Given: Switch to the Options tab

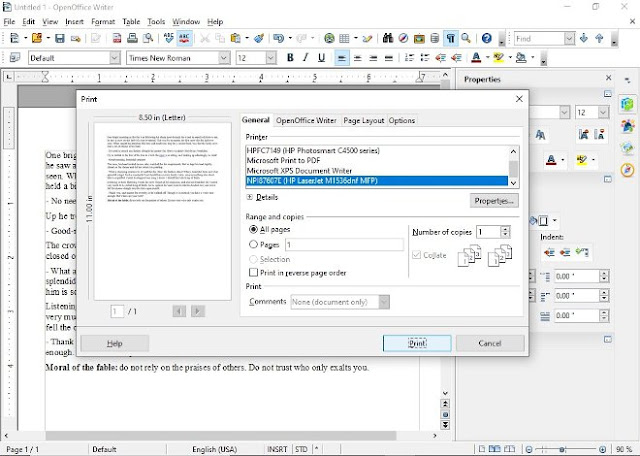Looking at the screenshot, I should click(x=402, y=120).
